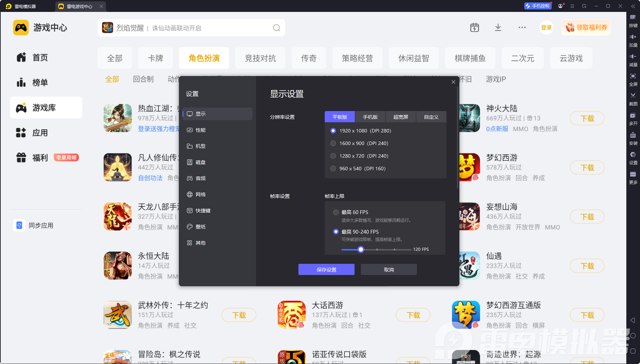Download 妄想山海 game
Viewport: 640px width, 364px height.
pos(587,217)
